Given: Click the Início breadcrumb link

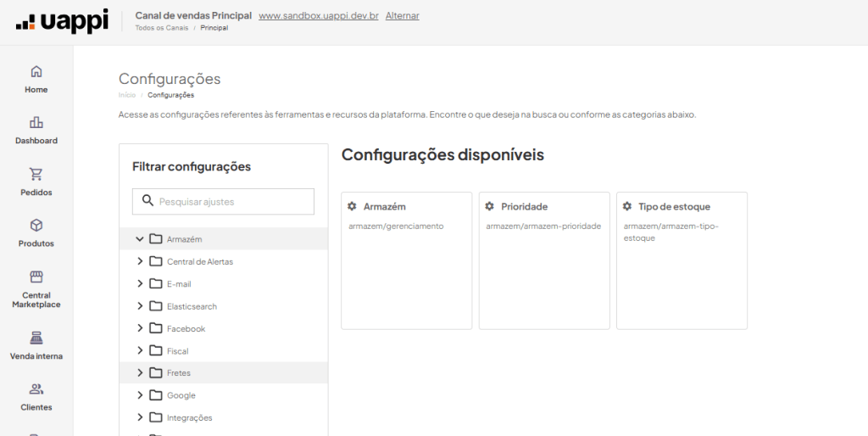Looking at the screenshot, I should pyautogui.click(x=127, y=95).
